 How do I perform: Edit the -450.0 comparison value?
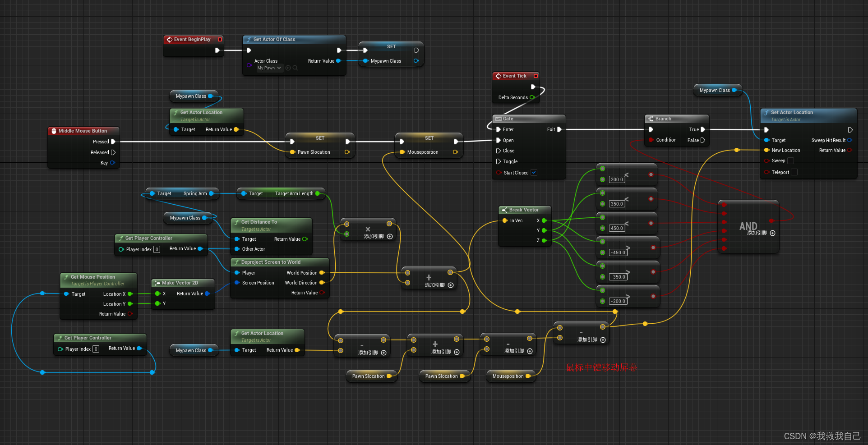coord(618,252)
